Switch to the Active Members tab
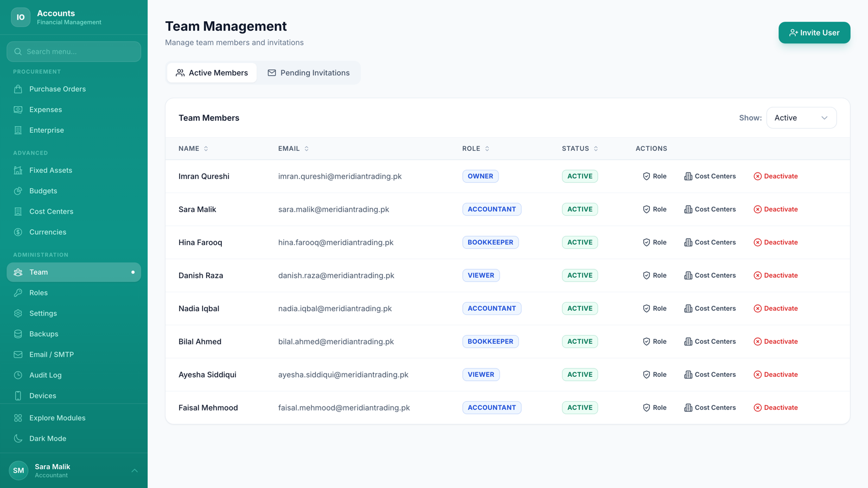The height and width of the screenshot is (488, 868). tap(212, 73)
